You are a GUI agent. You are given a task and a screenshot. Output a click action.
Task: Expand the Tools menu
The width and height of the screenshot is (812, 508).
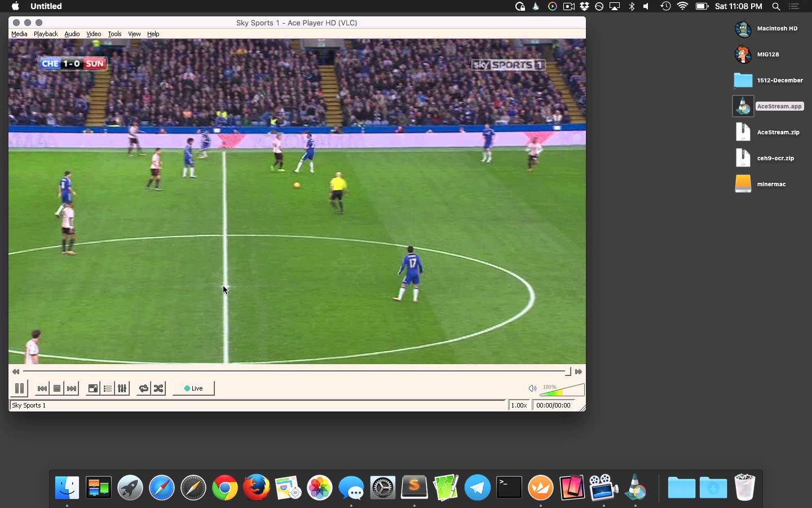pyautogui.click(x=114, y=34)
